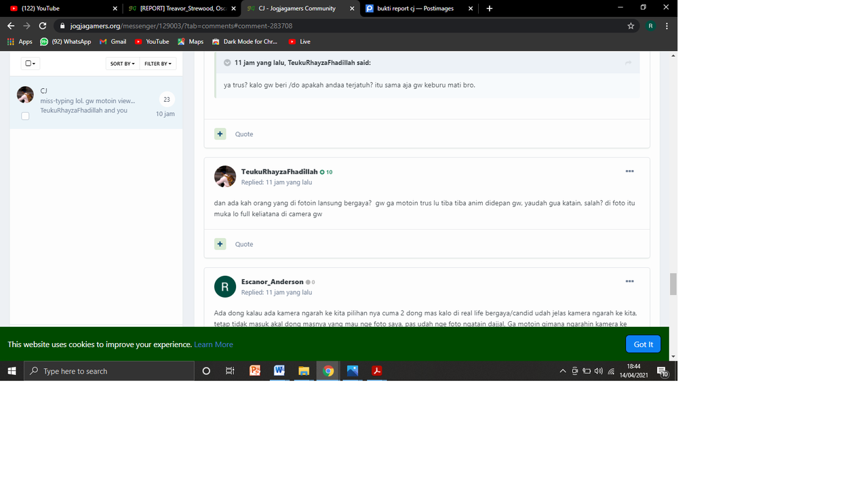The width and height of the screenshot is (868, 482).
Task: Open Escanor_Anderson profile name link
Action: click(272, 281)
